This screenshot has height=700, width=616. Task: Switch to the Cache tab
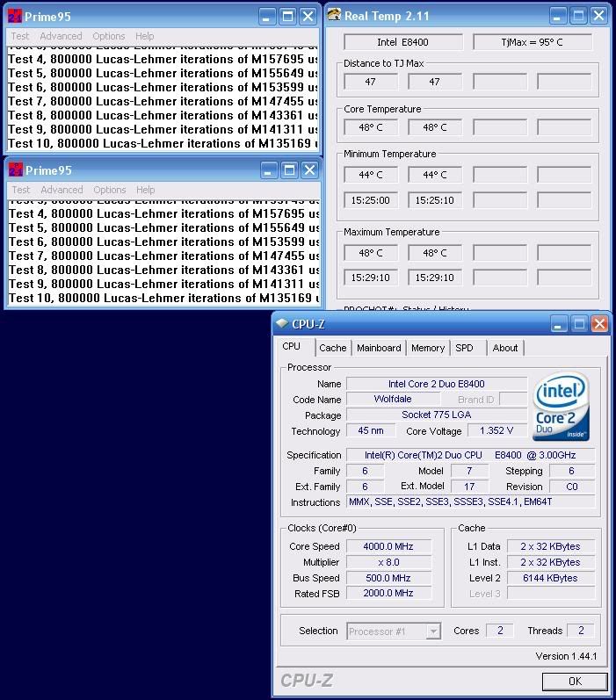(333, 348)
